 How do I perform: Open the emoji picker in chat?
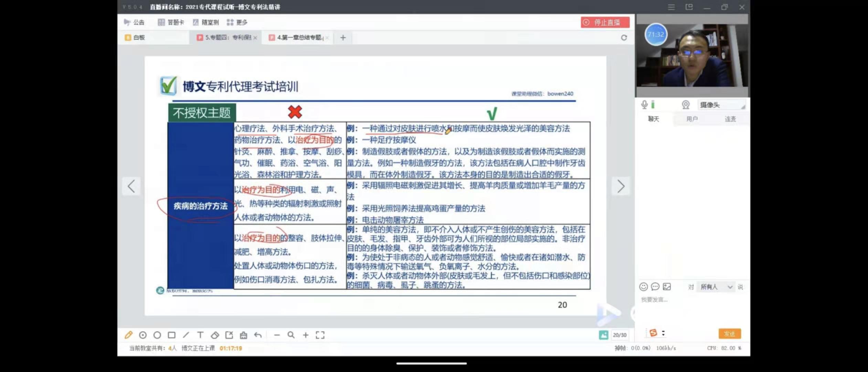coord(643,287)
